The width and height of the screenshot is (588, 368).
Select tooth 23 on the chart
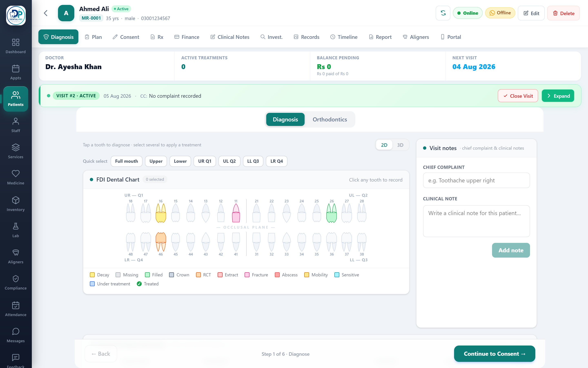[x=286, y=213]
